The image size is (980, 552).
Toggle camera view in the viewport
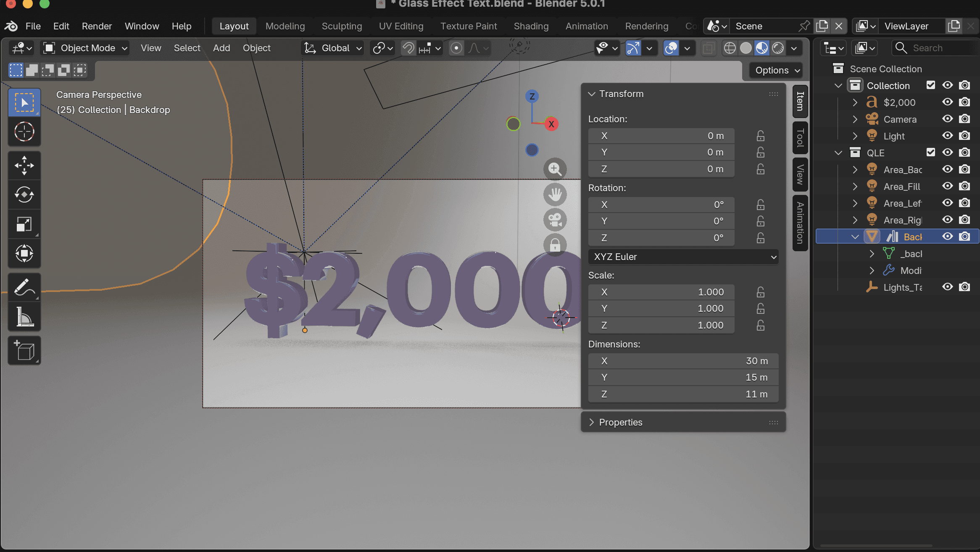(x=555, y=220)
